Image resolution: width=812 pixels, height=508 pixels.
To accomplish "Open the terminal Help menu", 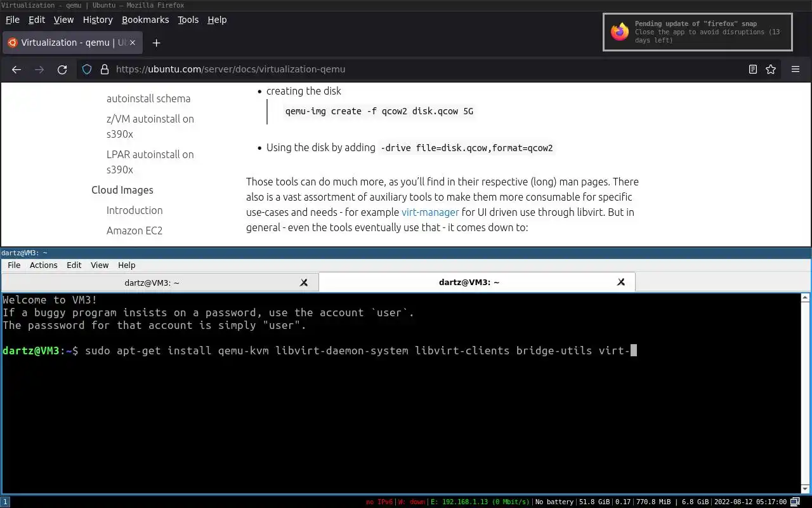I will tap(127, 265).
